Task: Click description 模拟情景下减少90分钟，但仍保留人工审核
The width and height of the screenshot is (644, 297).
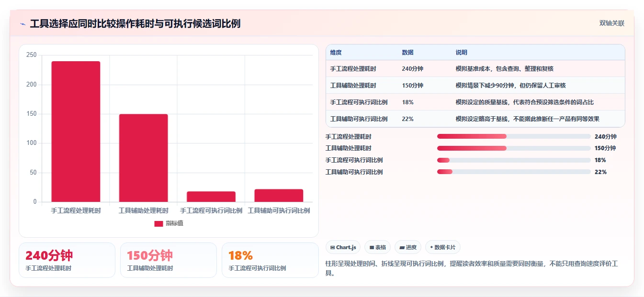Action: pyautogui.click(x=511, y=86)
